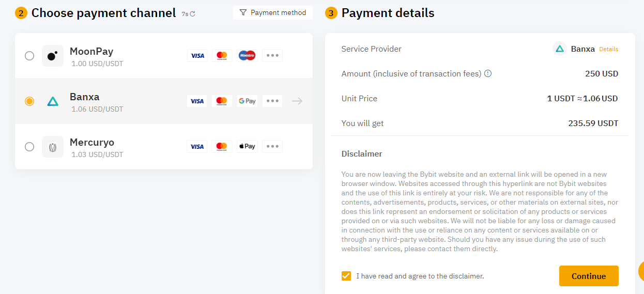The image size is (644, 294).
Task: Click the Continue button
Action: (x=589, y=276)
